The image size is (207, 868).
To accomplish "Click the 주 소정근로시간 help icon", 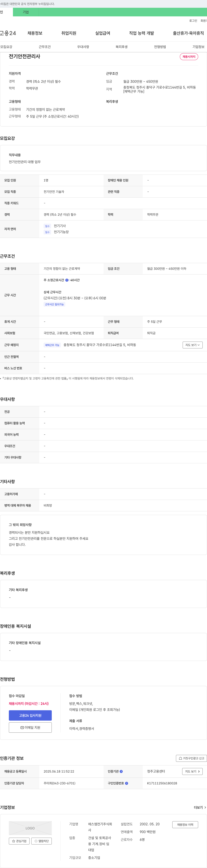I will (x=67, y=280).
